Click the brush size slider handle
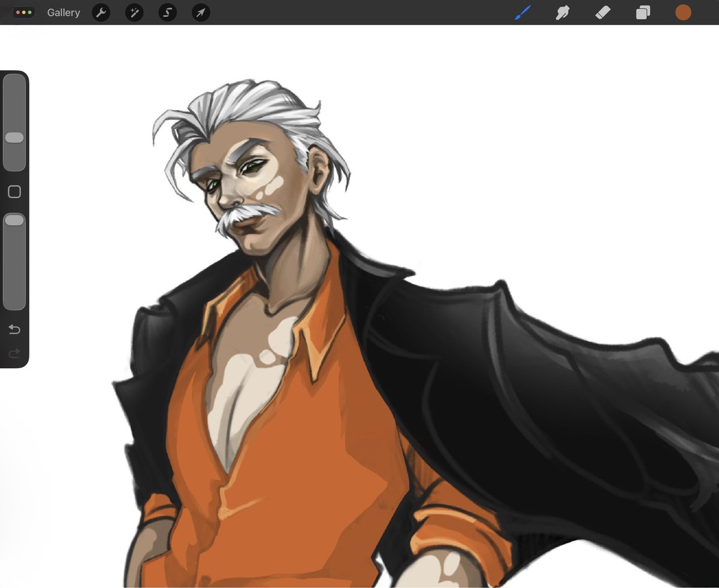This screenshot has width=719, height=588. click(14, 138)
